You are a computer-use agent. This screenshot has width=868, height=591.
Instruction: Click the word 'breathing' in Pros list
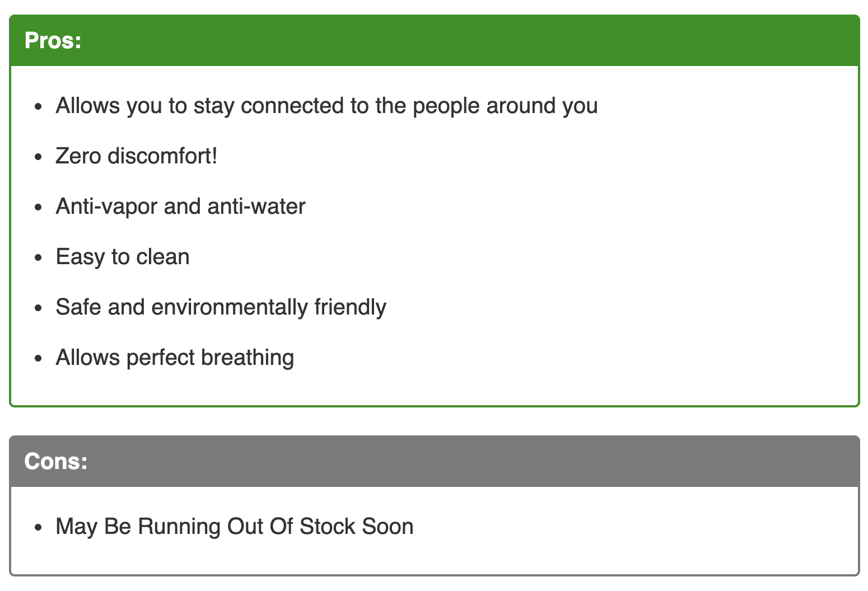coord(248,358)
